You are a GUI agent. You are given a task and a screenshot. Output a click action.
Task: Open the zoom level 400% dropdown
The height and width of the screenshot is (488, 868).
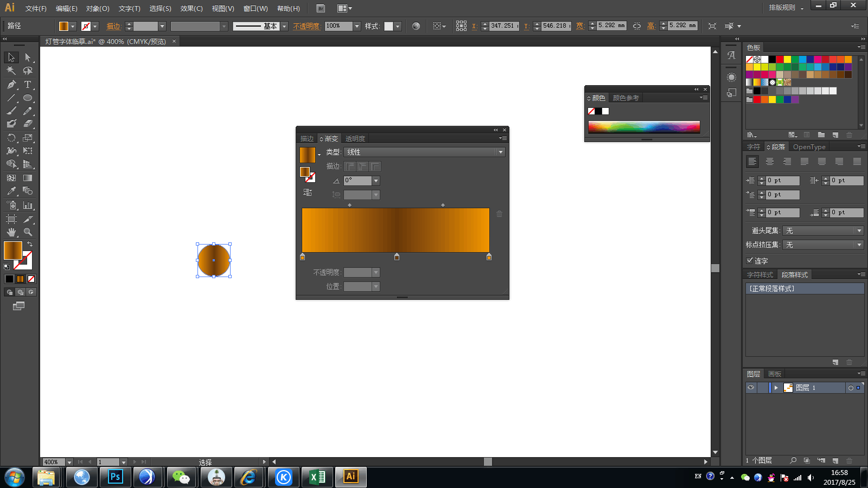(x=69, y=463)
